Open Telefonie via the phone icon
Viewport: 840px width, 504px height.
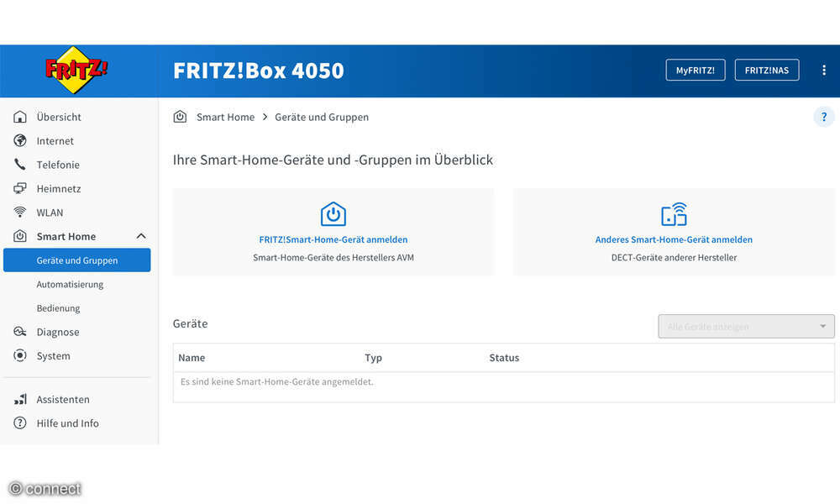click(20, 165)
